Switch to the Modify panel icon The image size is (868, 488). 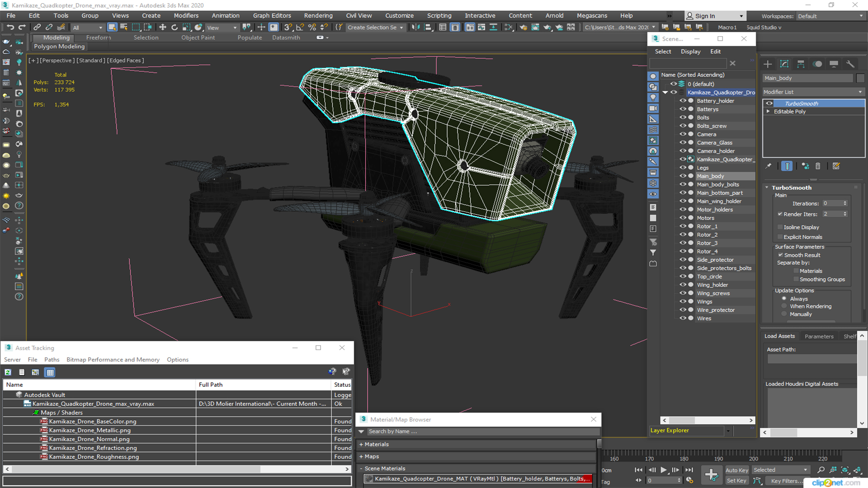tap(784, 64)
